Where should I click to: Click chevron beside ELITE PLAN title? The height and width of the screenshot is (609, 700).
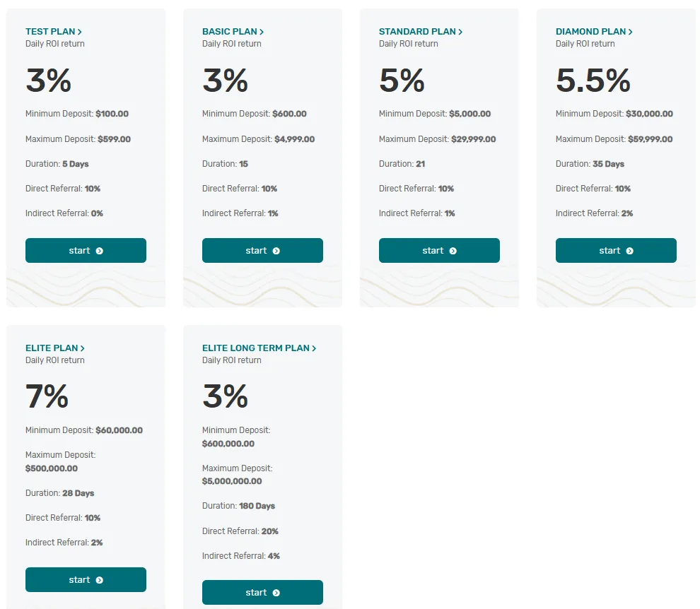(x=83, y=348)
